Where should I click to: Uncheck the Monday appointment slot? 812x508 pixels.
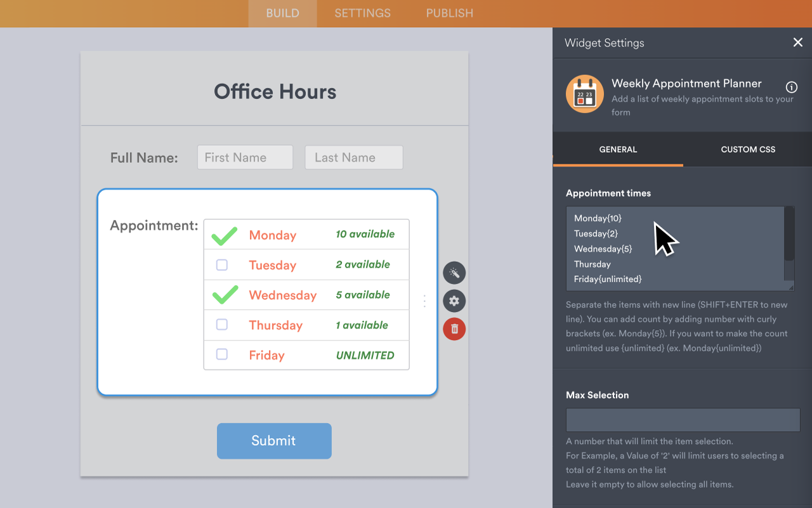tap(223, 234)
